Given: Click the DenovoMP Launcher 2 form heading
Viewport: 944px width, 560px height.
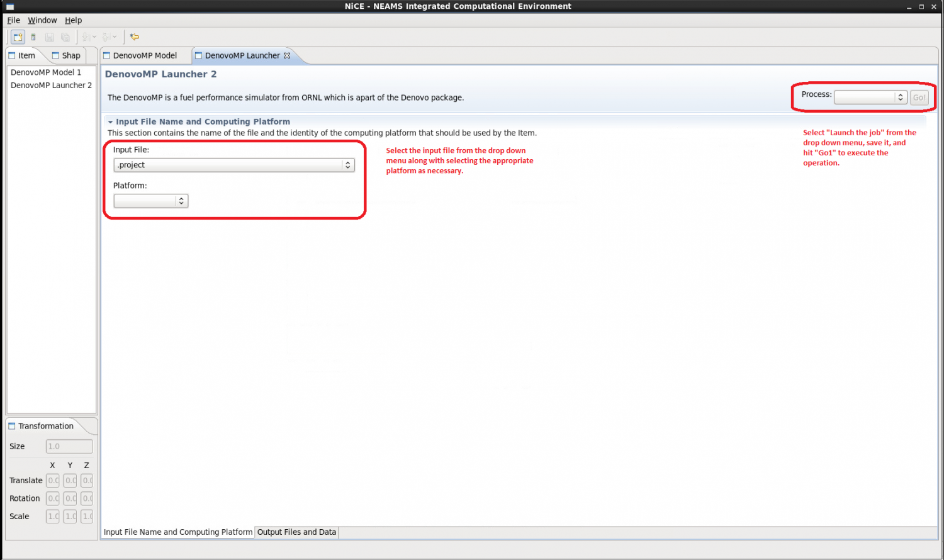Looking at the screenshot, I should [160, 74].
